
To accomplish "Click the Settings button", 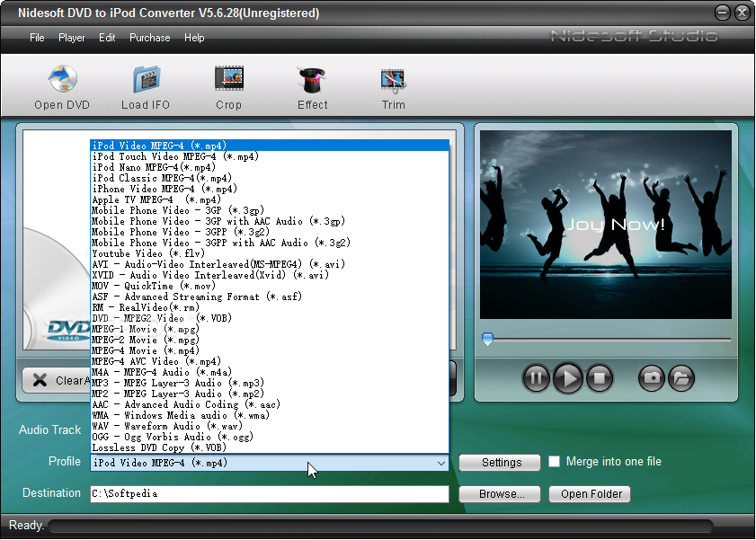I will 500,463.
